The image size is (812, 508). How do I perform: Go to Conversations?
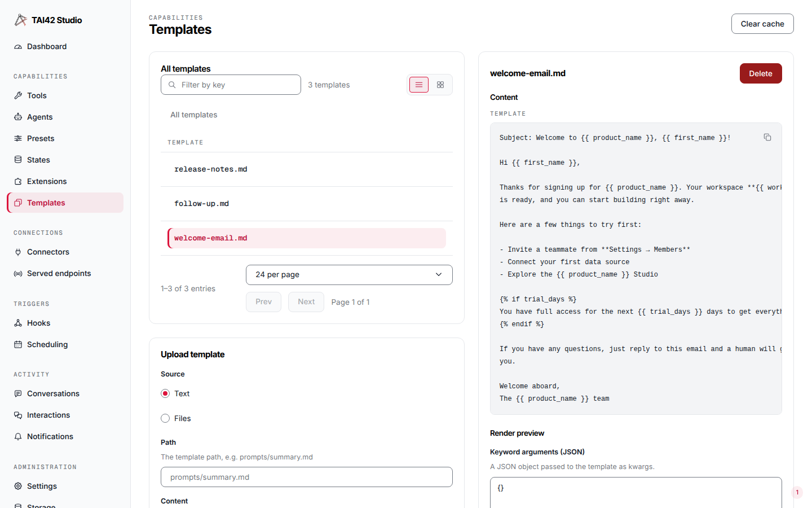coord(65,394)
